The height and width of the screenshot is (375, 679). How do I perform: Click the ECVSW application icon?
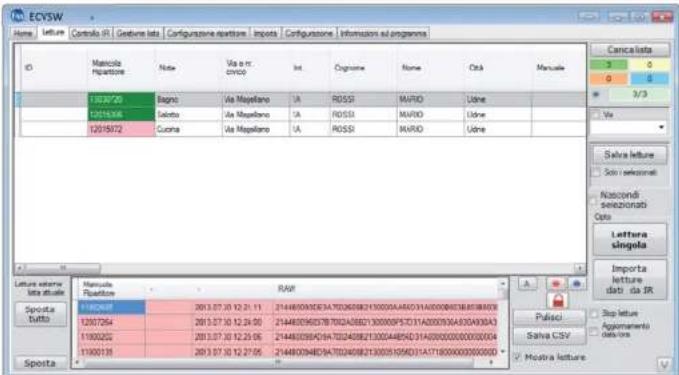(x=18, y=16)
